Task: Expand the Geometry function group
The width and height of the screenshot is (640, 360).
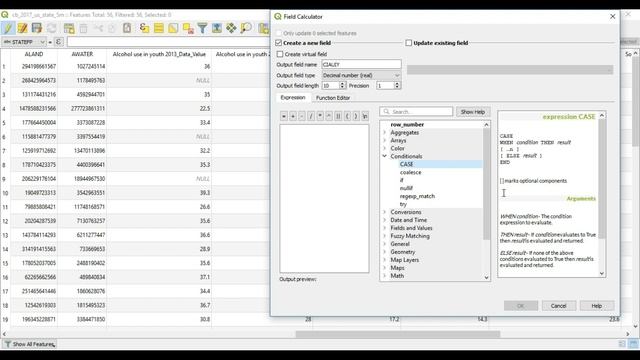Action: [x=384, y=252]
